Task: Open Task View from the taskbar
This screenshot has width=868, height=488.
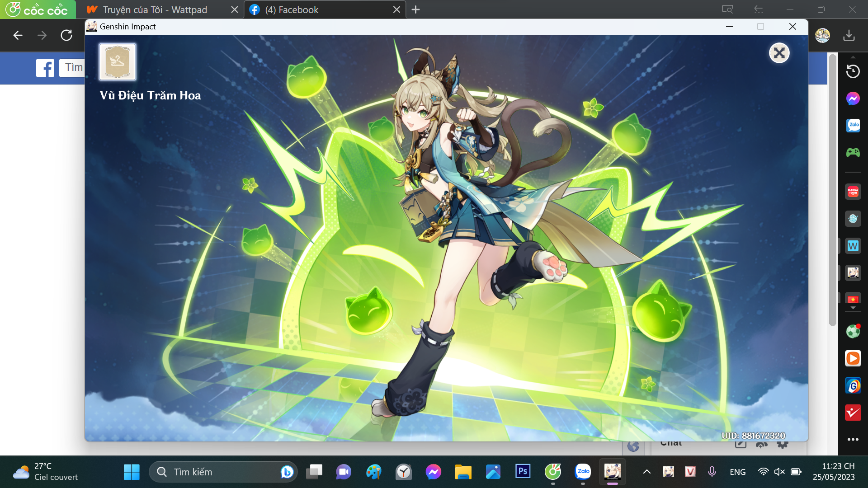Action: tap(314, 472)
